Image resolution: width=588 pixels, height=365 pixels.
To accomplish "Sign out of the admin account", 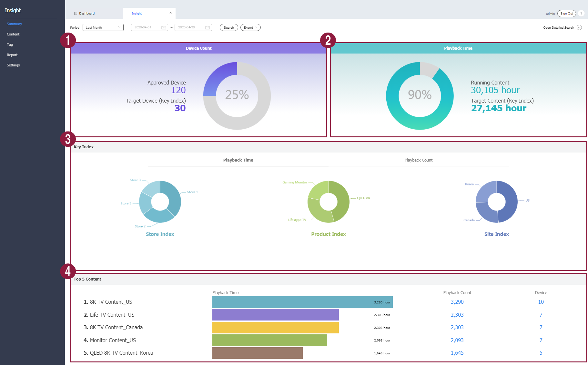I will pos(566,14).
